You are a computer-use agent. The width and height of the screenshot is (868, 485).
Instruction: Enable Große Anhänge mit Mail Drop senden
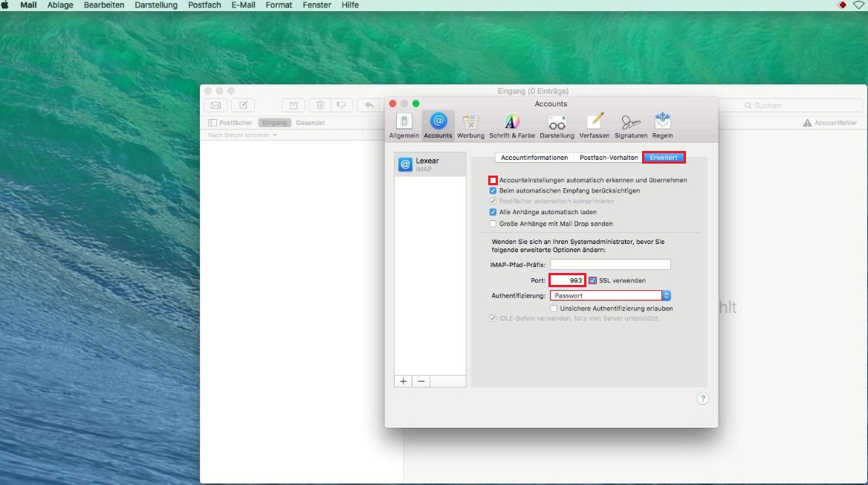(493, 223)
